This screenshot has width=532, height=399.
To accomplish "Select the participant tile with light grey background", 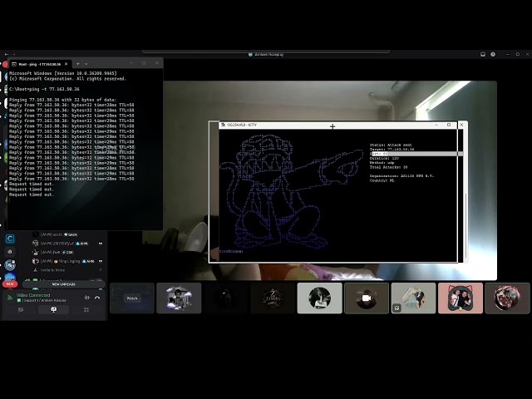I will (319, 298).
